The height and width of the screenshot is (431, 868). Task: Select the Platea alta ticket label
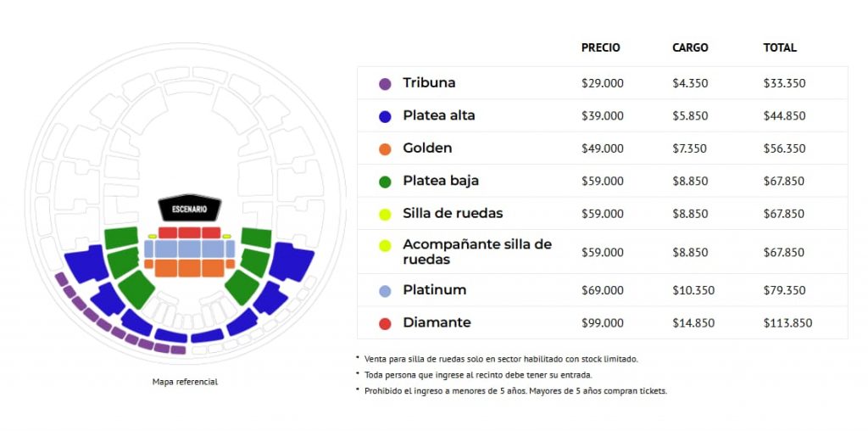438,115
